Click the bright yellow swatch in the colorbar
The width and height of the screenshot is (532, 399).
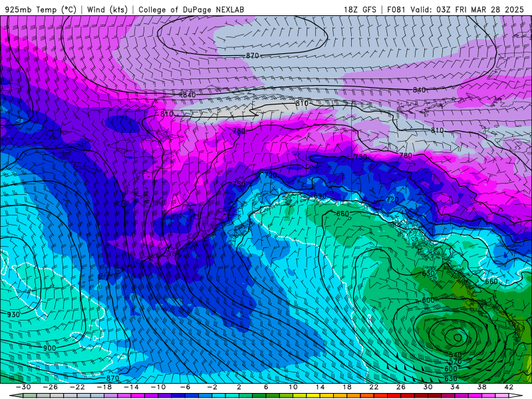coord(313,395)
